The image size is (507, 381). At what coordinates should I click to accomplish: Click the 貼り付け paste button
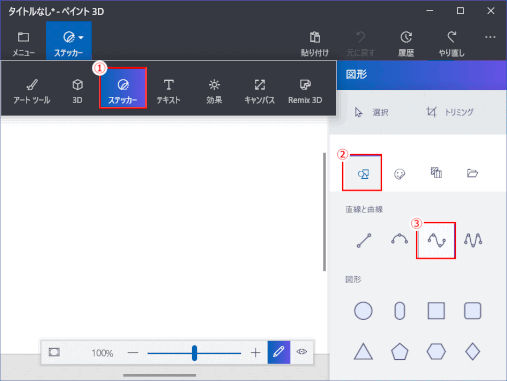(314, 43)
